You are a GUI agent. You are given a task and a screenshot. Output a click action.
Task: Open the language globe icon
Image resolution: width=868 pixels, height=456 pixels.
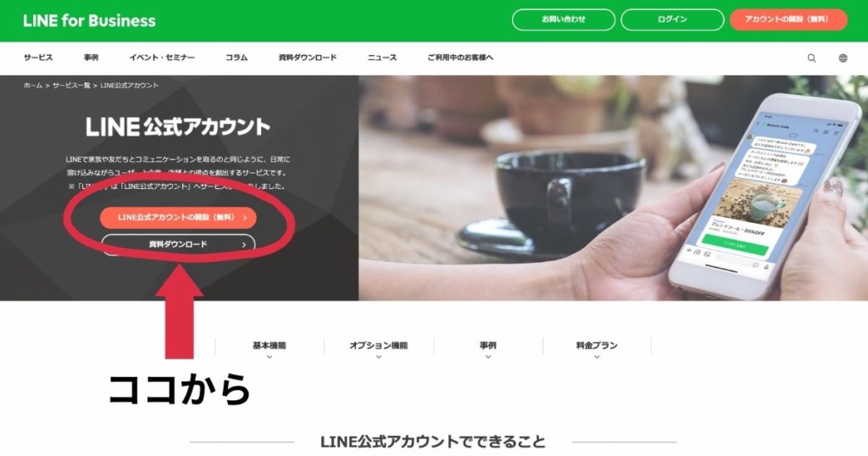tap(843, 58)
